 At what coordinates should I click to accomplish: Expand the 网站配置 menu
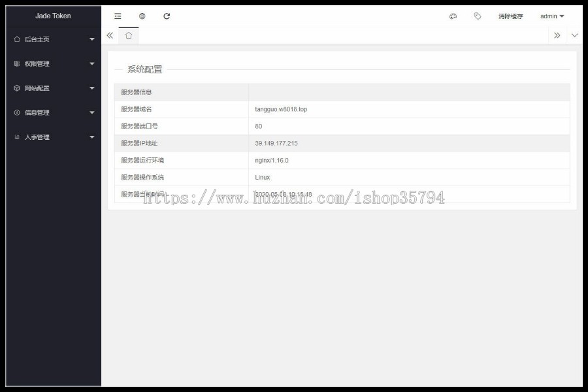click(x=91, y=88)
